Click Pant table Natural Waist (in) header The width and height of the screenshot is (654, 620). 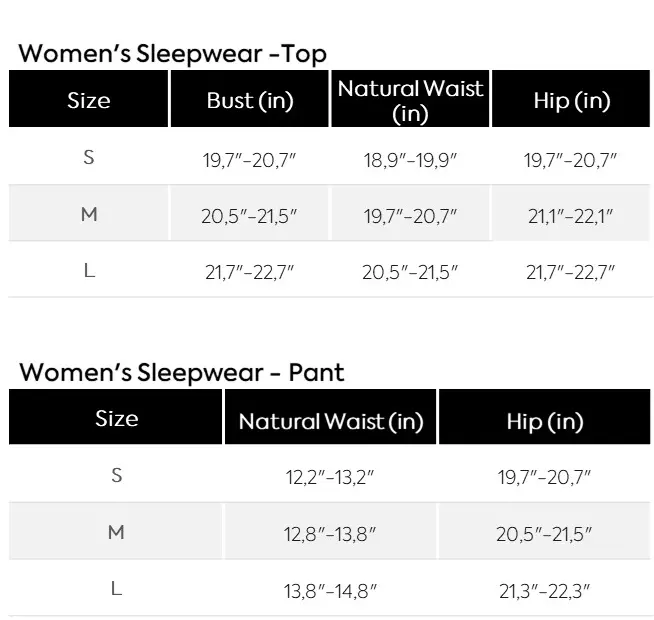coord(330,421)
